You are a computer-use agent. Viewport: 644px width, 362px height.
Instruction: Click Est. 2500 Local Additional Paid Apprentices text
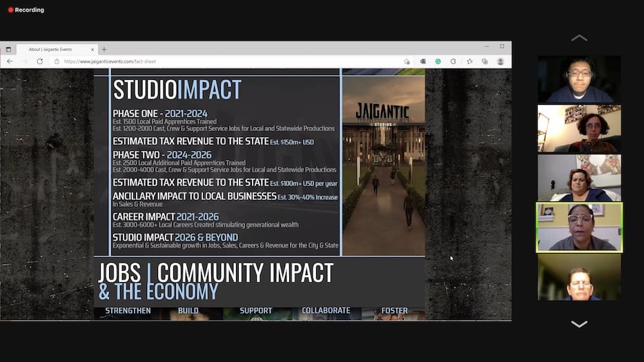click(179, 163)
